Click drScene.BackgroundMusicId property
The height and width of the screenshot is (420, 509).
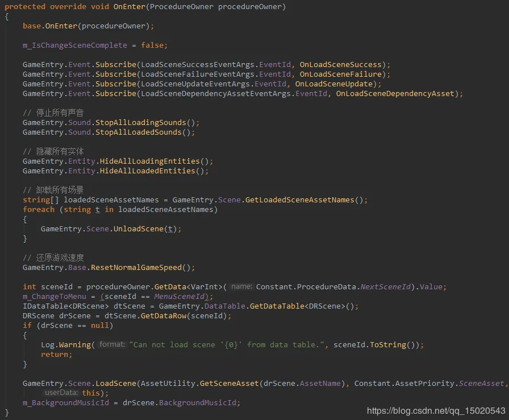pyautogui.click(x=179, y=403)
